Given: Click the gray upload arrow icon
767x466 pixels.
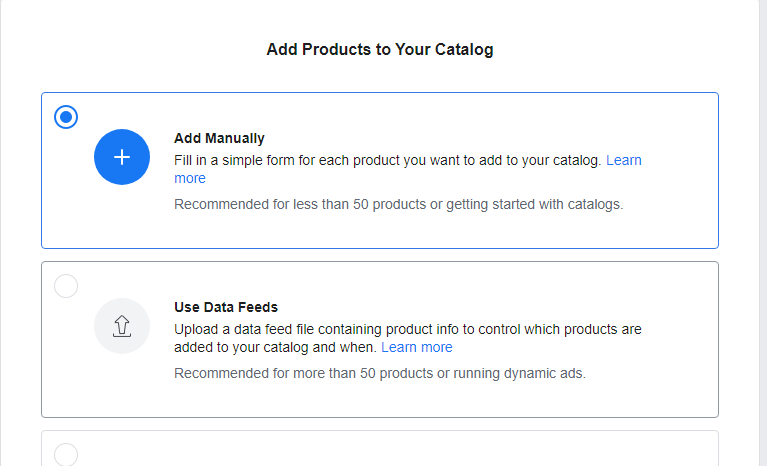Looking at the screenshot, I should (122, 326).
